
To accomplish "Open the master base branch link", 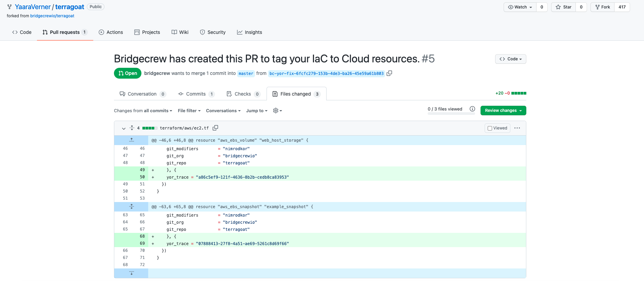I will [246, 74].
